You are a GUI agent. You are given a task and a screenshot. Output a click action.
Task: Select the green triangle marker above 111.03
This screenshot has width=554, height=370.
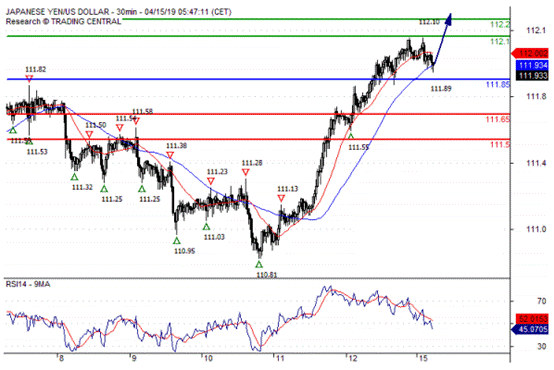point(206,227)
